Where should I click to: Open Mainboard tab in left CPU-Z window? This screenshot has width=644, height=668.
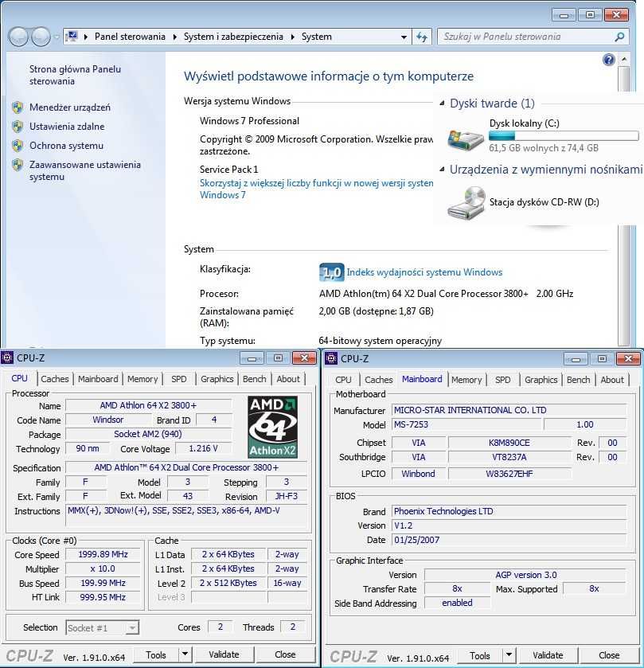pyautogui.click(x=98, y=379)
